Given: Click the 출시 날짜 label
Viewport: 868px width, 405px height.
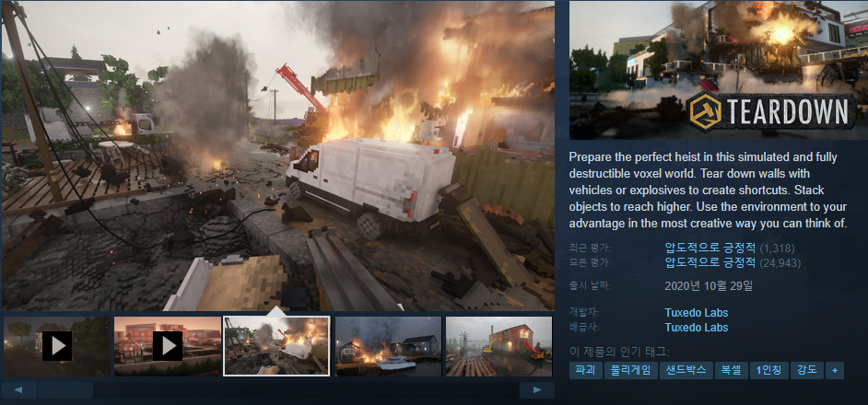Looking at the screenshot, I should [x=590, y=286].
